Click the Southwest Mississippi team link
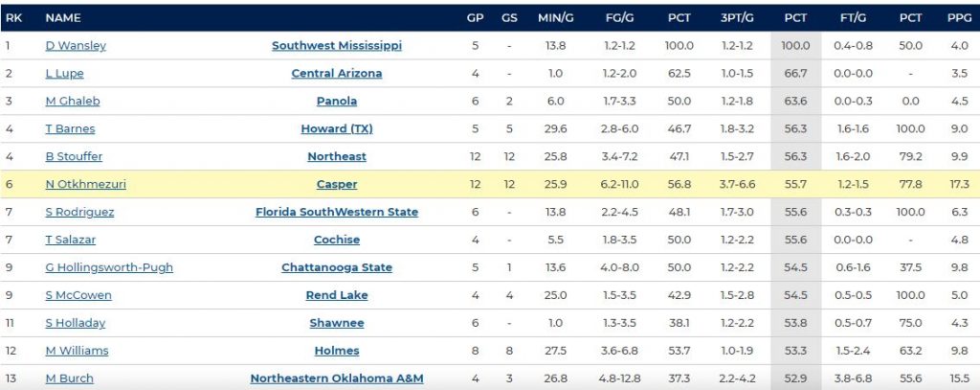Image resolution: width=980 pixels, height=390 pixels. pos(337,46)
